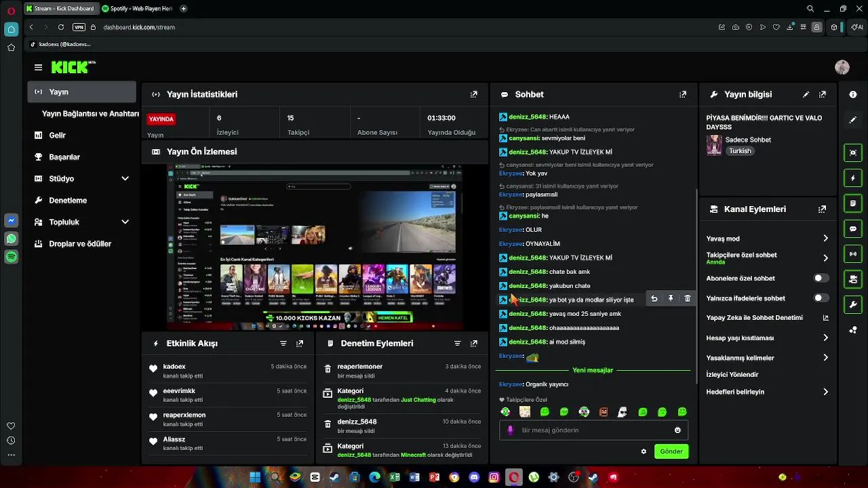Switch to the Spotify Web Player tab
The image size is (868, 488).
[138, 9]
